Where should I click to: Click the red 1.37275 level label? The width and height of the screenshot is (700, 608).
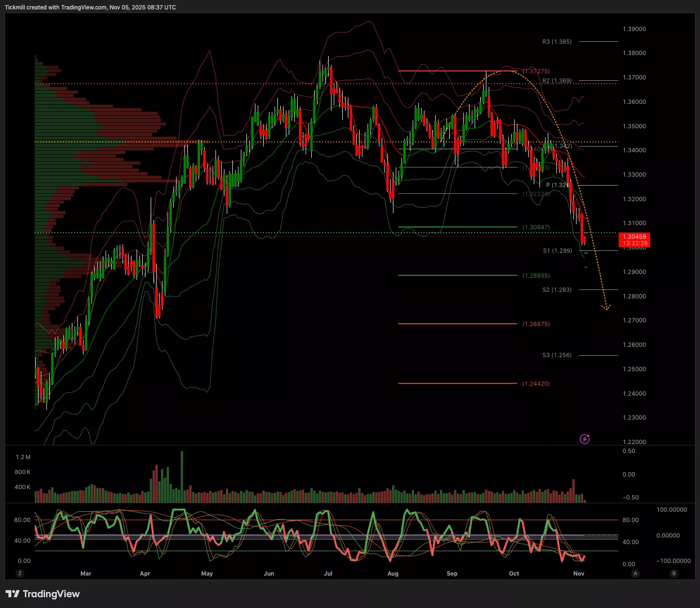click(x=536, y=71)
